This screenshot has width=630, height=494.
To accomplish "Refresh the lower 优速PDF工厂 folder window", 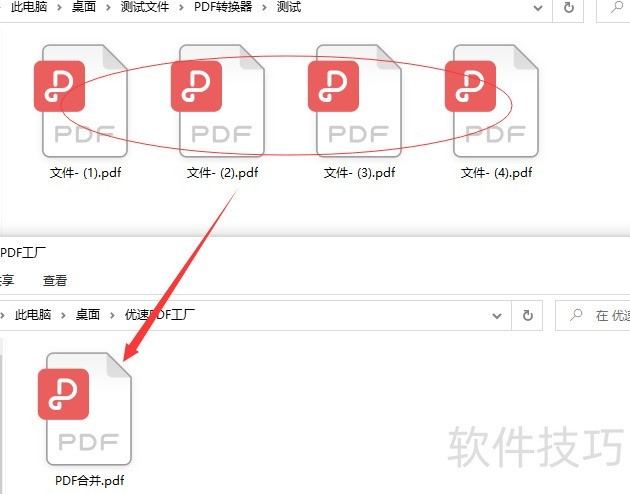I will coord(528,315).
